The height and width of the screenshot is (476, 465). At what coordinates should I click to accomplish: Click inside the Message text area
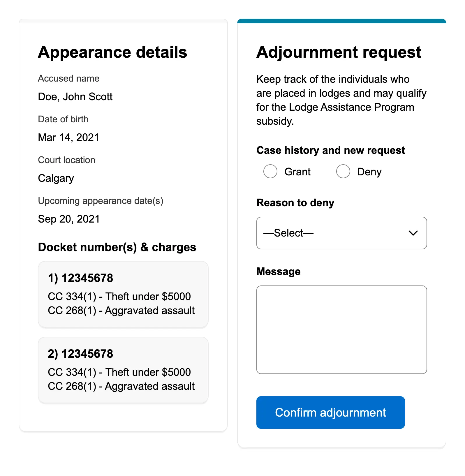(x=341, y=329)
